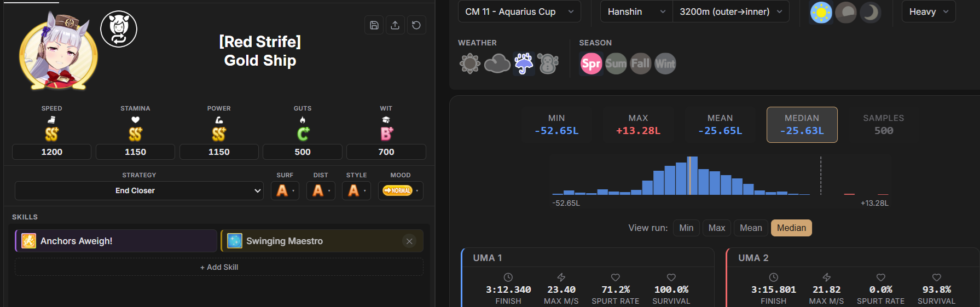Choose Summer season
This screenshot has height=307, width=980.
click(616, 63)
